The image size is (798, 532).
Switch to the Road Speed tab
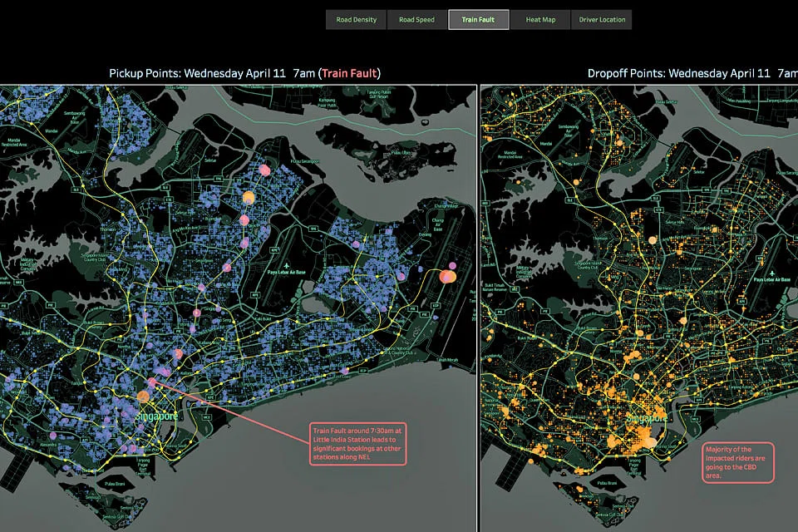pyautogui.click(x=416, y=19)
